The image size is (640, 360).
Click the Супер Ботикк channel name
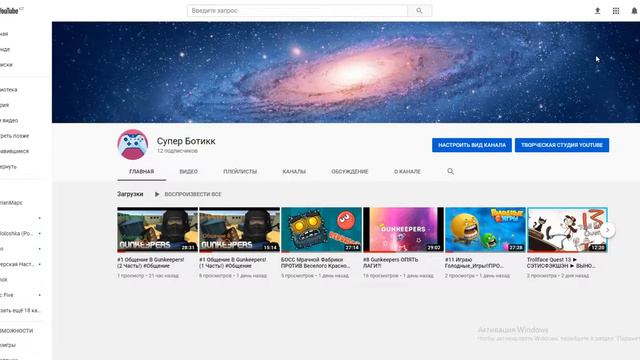(x=186, y=141)
